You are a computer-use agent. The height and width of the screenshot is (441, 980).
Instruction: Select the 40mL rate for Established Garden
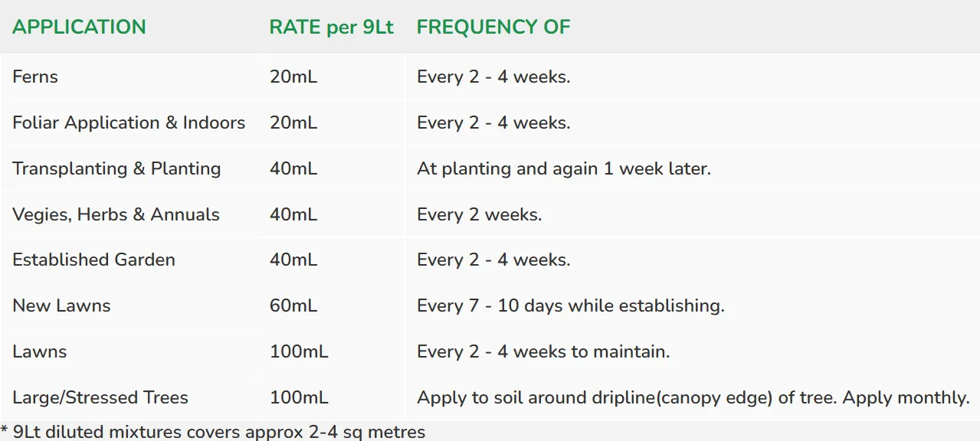point(293,260)
